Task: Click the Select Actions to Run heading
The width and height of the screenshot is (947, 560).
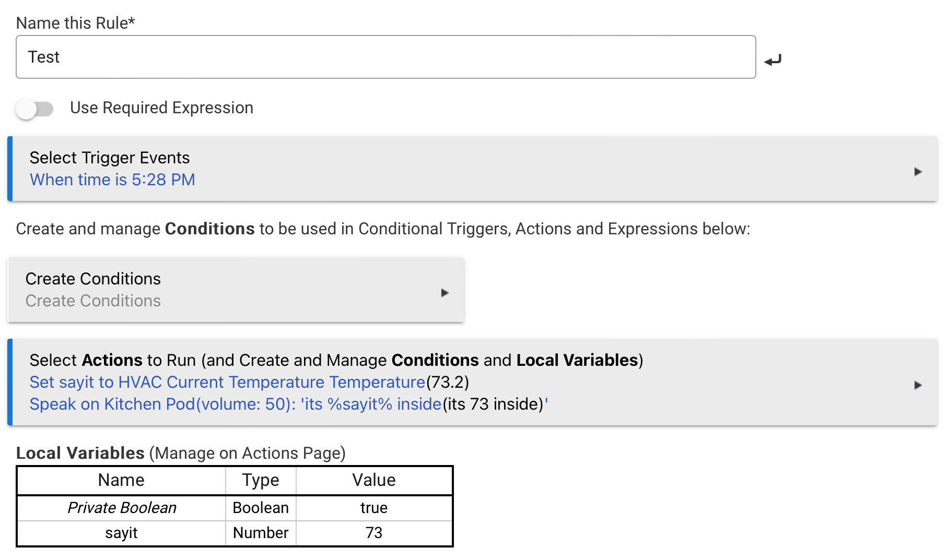Action: point(335,360)
